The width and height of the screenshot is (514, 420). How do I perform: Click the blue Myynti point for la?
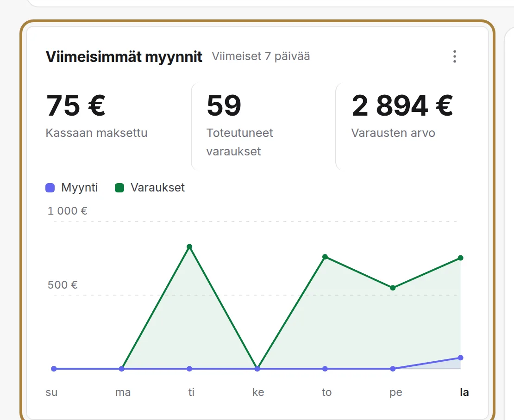[461, 358]
